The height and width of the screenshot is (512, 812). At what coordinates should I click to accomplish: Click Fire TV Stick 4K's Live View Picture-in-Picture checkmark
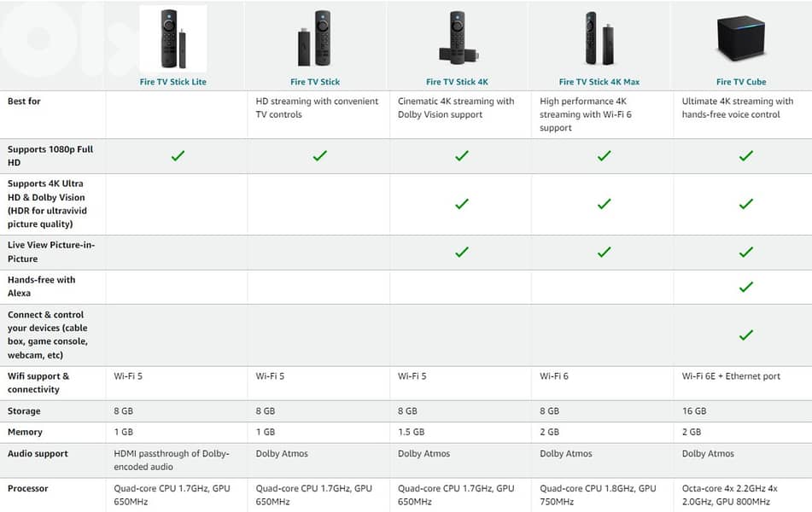point(462,252)
